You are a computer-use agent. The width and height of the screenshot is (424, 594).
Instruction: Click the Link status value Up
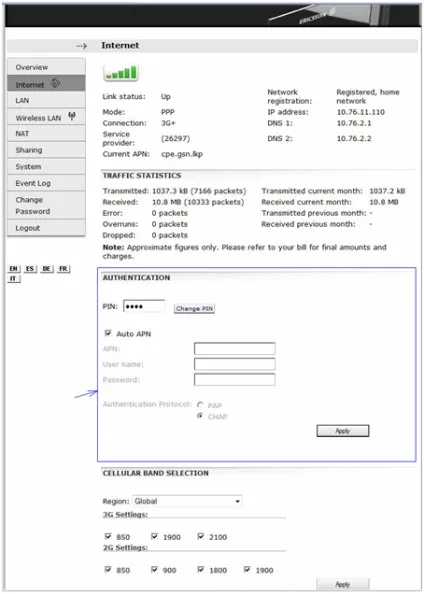(166, 97)
